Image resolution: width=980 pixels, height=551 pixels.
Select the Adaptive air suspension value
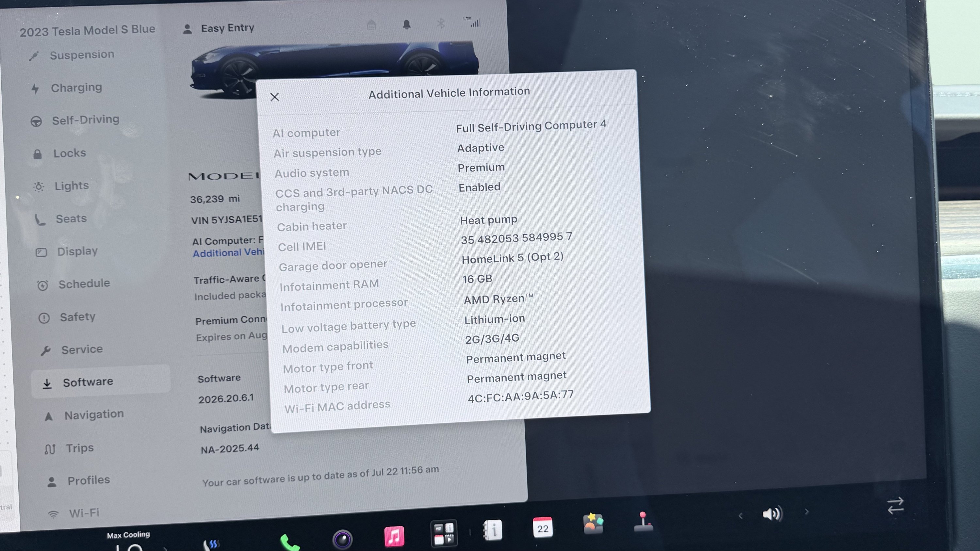[481, 148]
